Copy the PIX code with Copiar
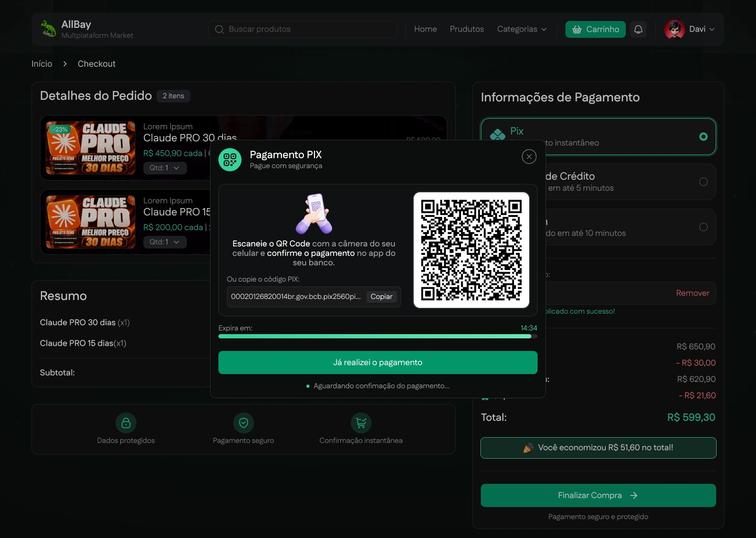This screenshot has height=538, width=756. [382, 296]
